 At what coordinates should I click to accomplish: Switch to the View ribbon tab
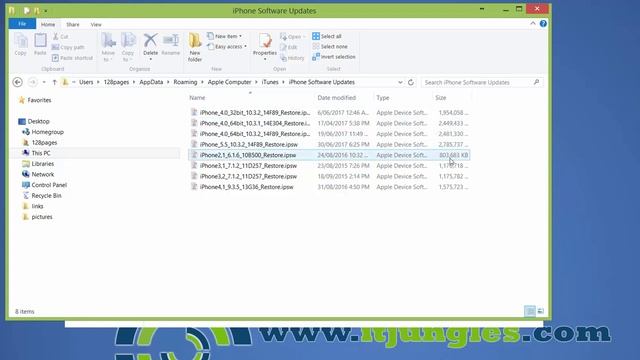click(x=96, y=24)
